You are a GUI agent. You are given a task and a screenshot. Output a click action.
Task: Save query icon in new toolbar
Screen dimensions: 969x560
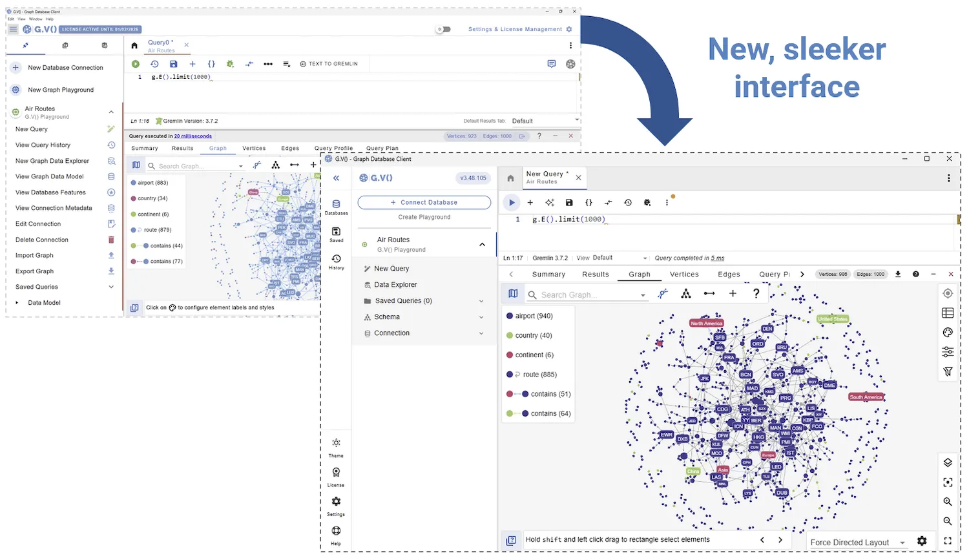tap(569, 203)
